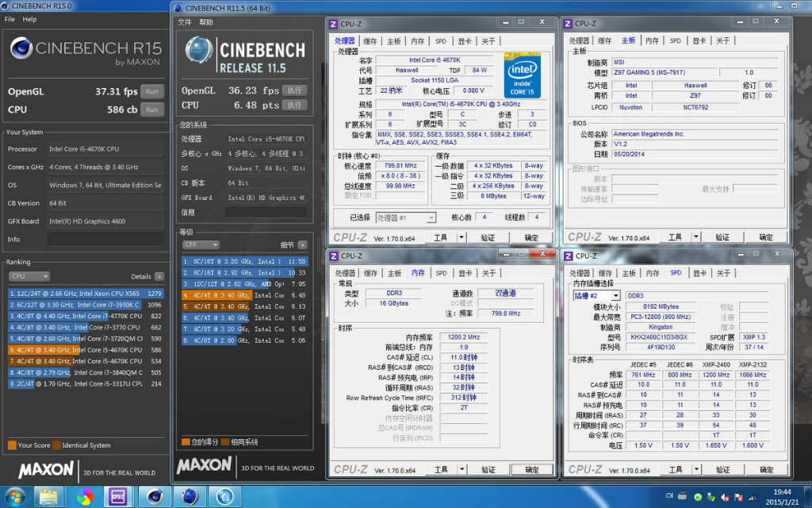Select highlighted R11.5 row scoring 6.48

coord(244,295)
